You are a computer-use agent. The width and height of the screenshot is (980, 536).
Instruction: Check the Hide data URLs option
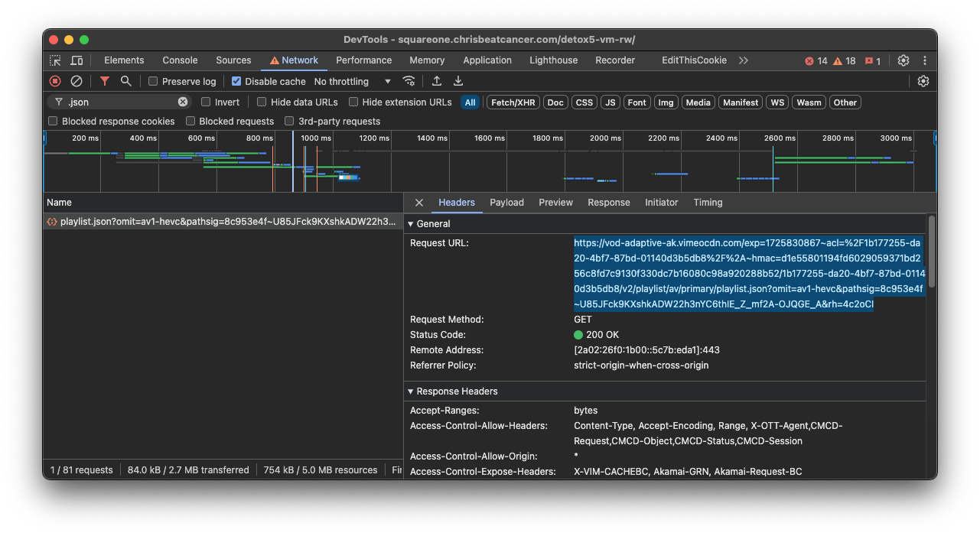pyautogui.click(x=262, y=102)
